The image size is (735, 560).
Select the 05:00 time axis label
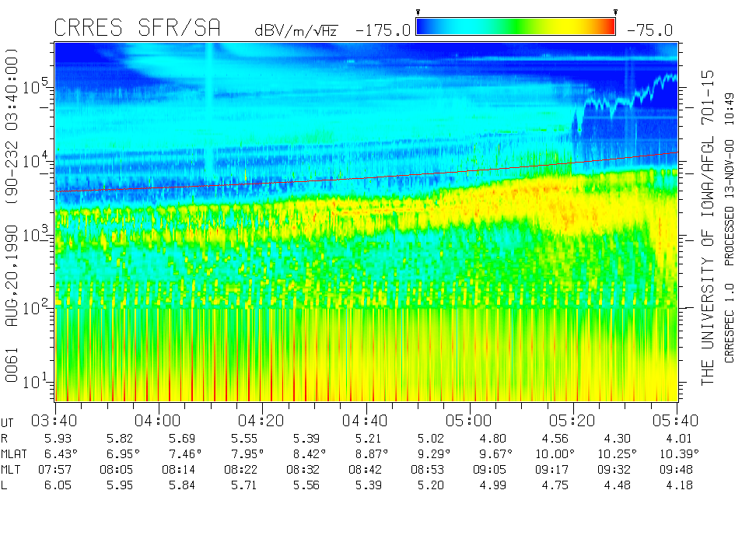point(469,421)
